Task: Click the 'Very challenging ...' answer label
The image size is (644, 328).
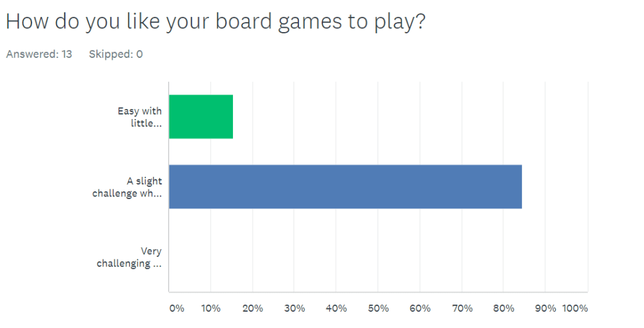Action: [129, 257]
